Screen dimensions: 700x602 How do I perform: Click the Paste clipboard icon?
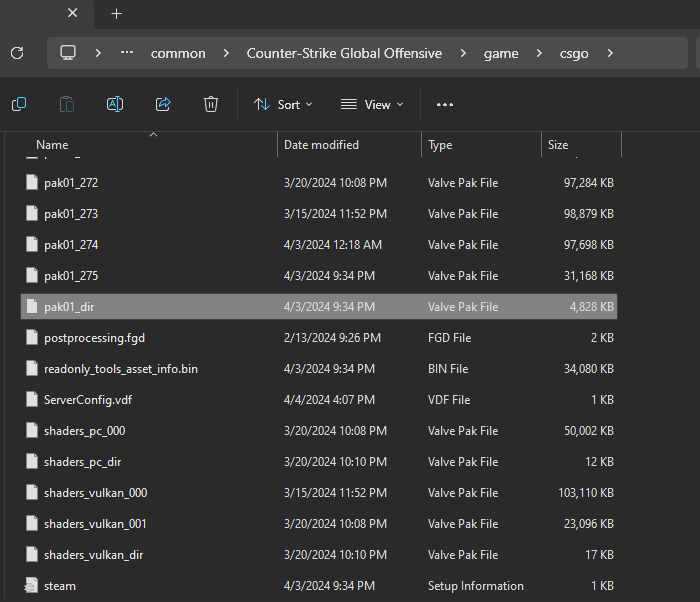tap(66, 104)
